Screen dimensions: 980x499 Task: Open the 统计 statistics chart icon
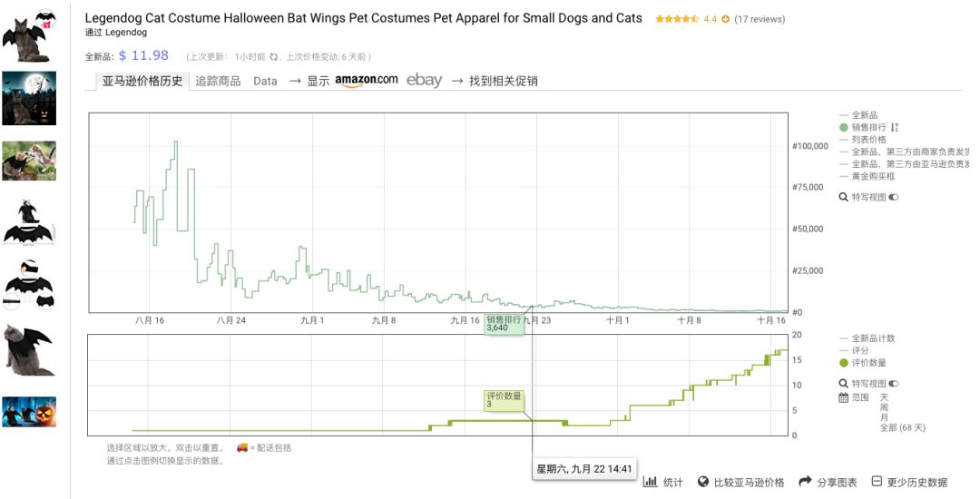point(650,482)
